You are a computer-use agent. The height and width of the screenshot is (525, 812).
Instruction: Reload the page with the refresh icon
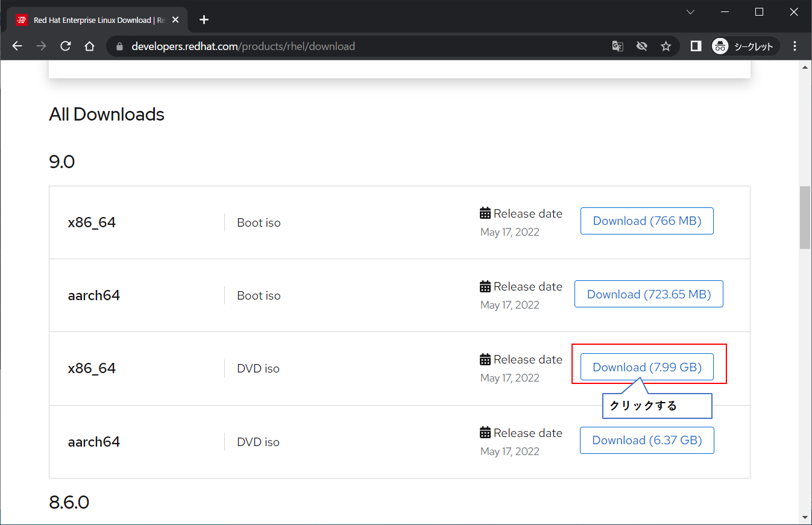66,46
